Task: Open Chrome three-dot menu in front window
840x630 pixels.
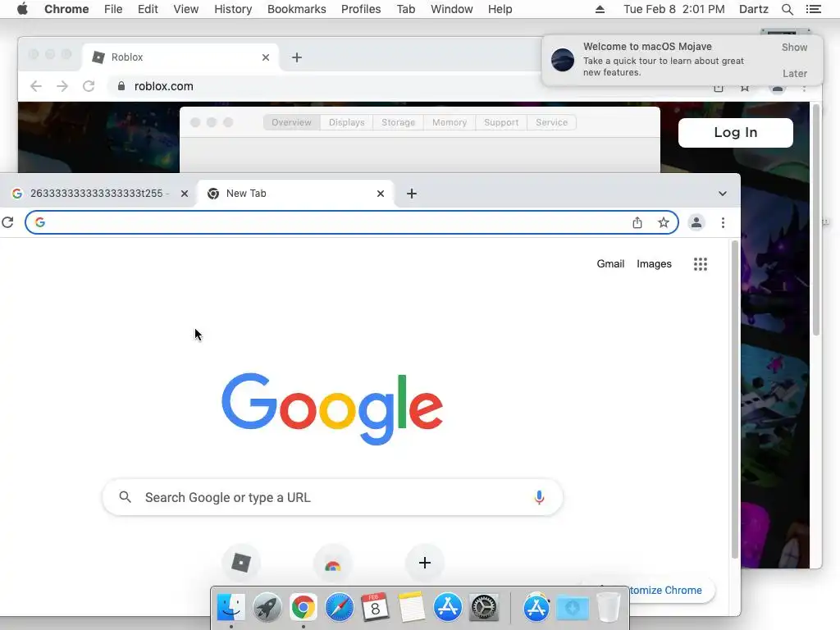Action: coord(723,222)
